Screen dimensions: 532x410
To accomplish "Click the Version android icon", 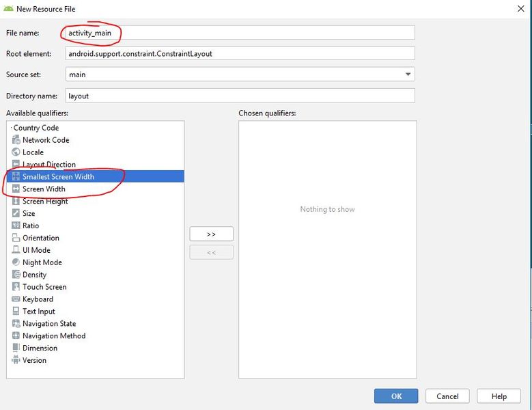I will (16, 359).
